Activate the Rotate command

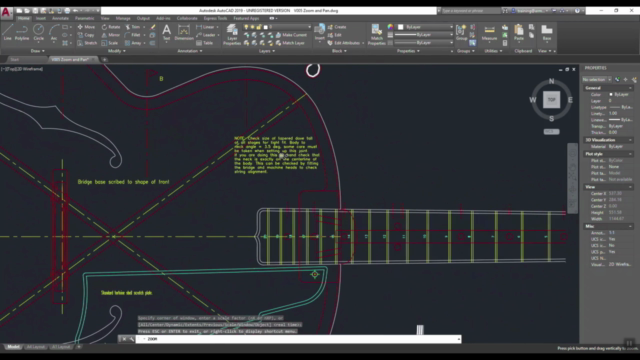tap(111, 27)
